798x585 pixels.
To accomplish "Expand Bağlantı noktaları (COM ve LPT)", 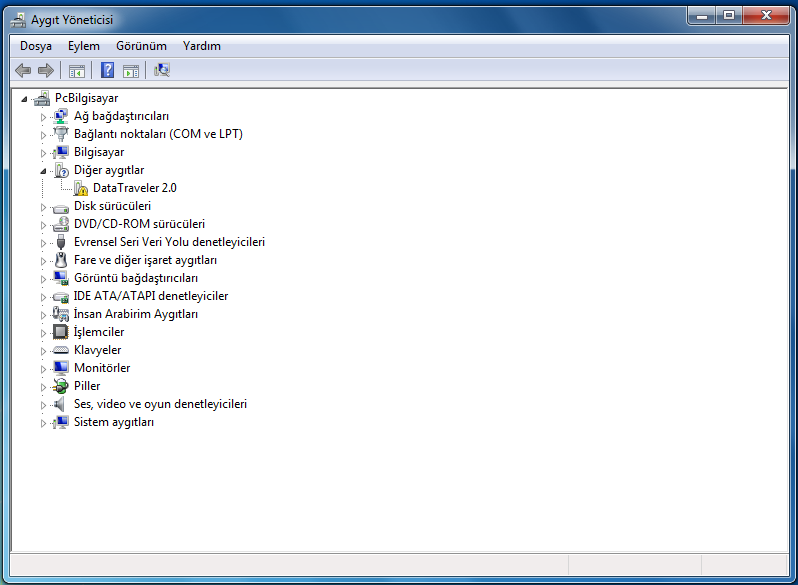I will point(43,135).
